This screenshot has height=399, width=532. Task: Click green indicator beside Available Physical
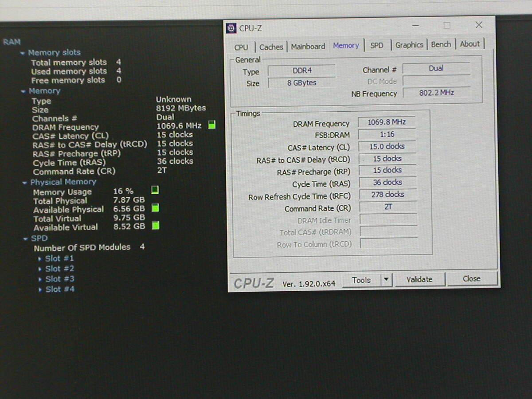[155, 207]
